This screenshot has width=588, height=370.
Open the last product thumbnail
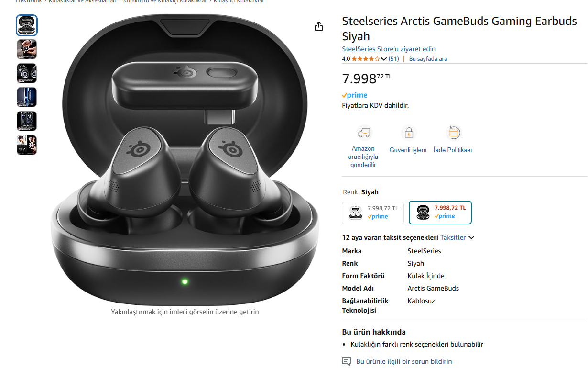pyautogui.click(x=27, y=145)
